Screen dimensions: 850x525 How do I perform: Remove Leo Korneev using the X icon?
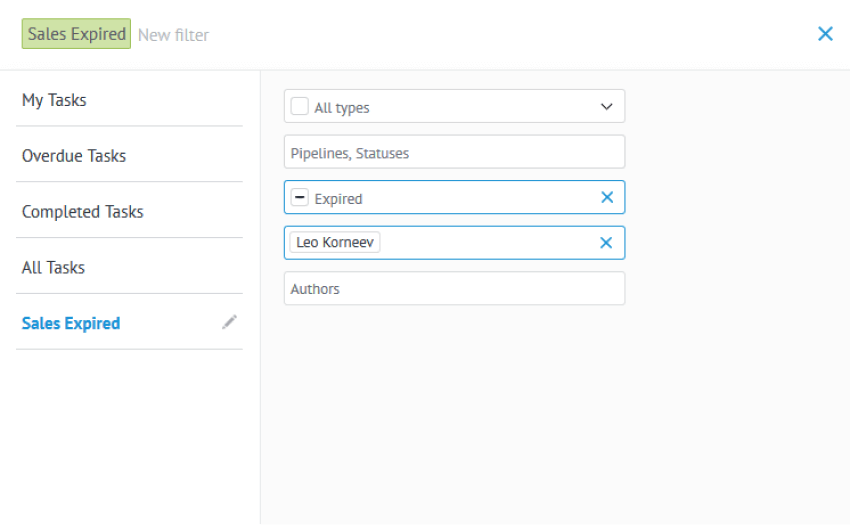point(606,243)
